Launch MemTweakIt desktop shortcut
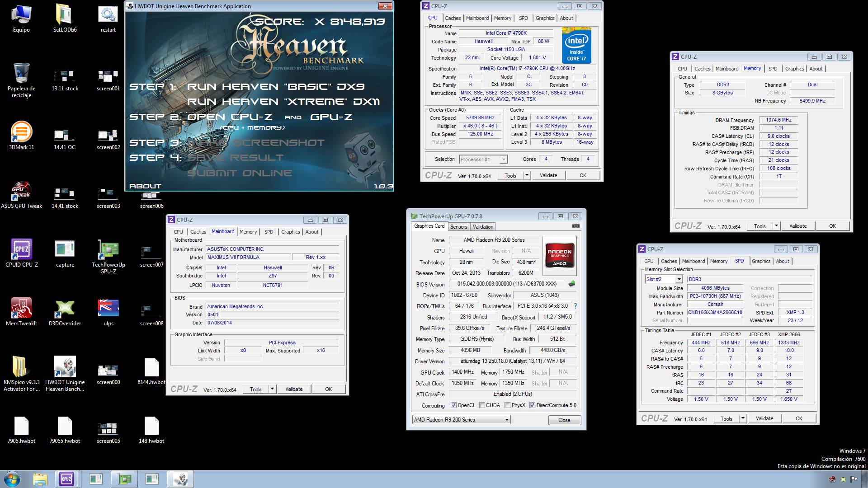The width and height of the screenshot is (868, 488). pyautogui.click(x=21, y=312)
